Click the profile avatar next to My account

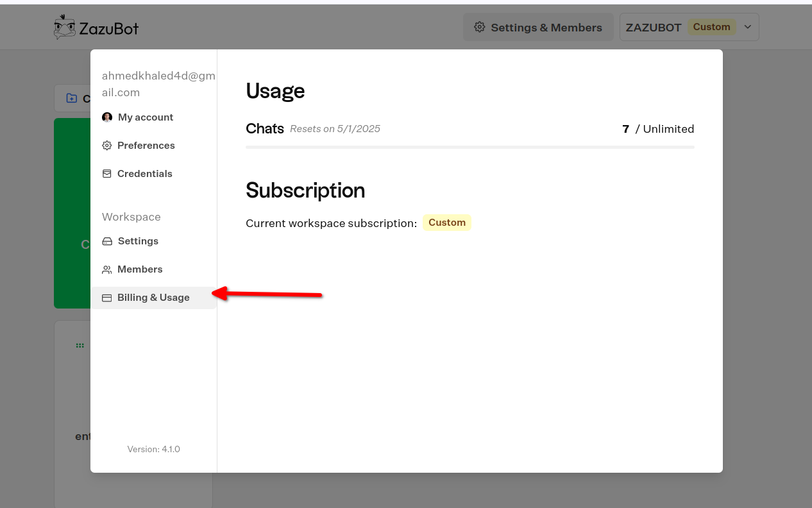click(x=106, y=117)
